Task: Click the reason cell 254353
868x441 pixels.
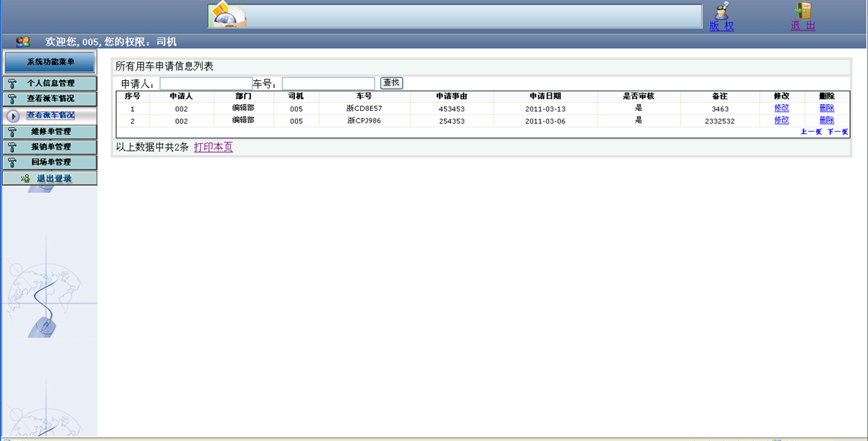Action: [x=451, y=121]
